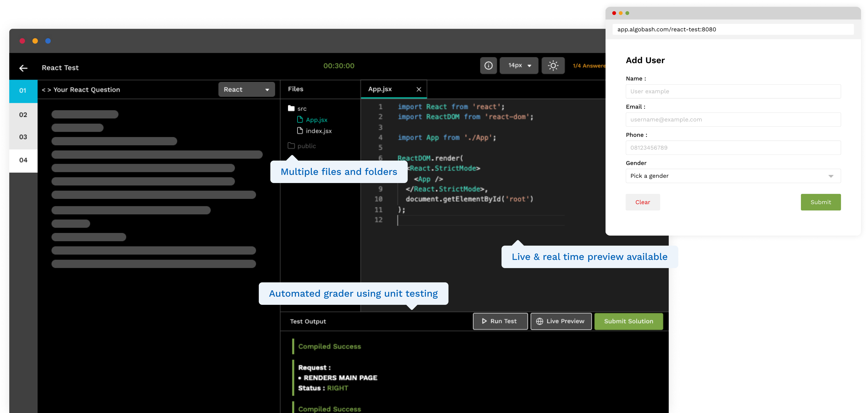Expand the Pick a gender dropdown
This screenshot has width=868, height=413.
[733, 176]
